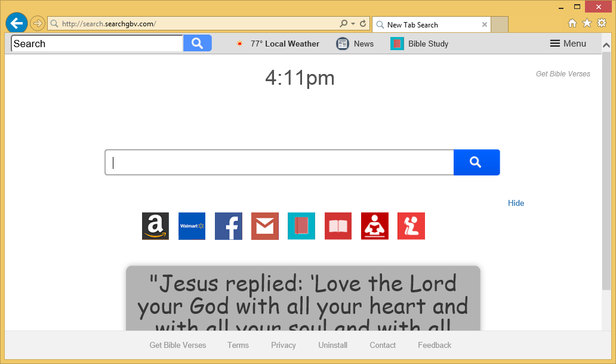Focus the main center search field
Image resolution: width=616 pixels, height=364 pixels.
coord(279,162)
